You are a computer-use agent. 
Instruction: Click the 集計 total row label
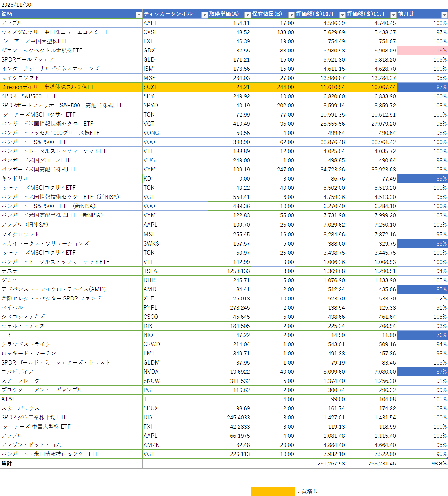(7, 464)
